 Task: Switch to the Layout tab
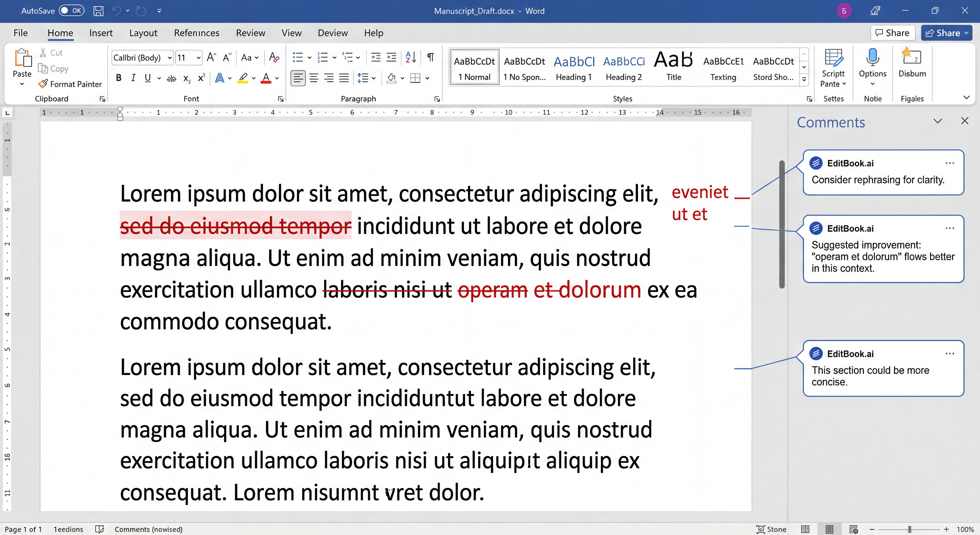(143, 33)
